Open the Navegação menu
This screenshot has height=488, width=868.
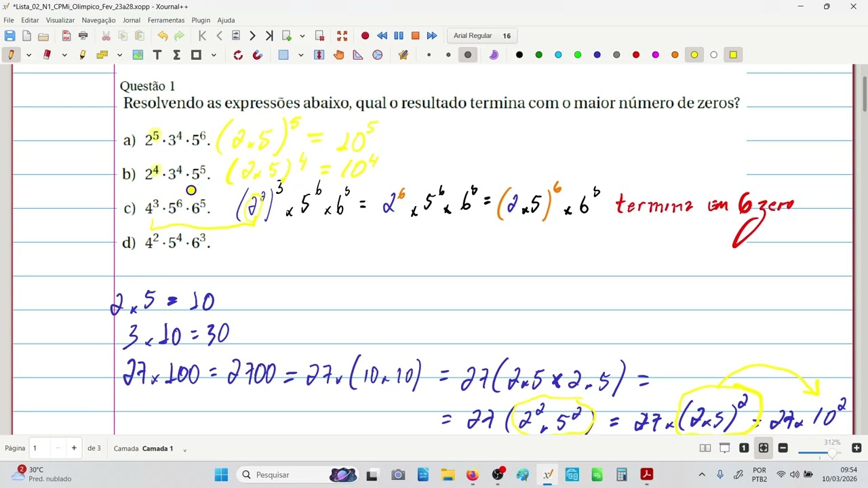(99, 20)
